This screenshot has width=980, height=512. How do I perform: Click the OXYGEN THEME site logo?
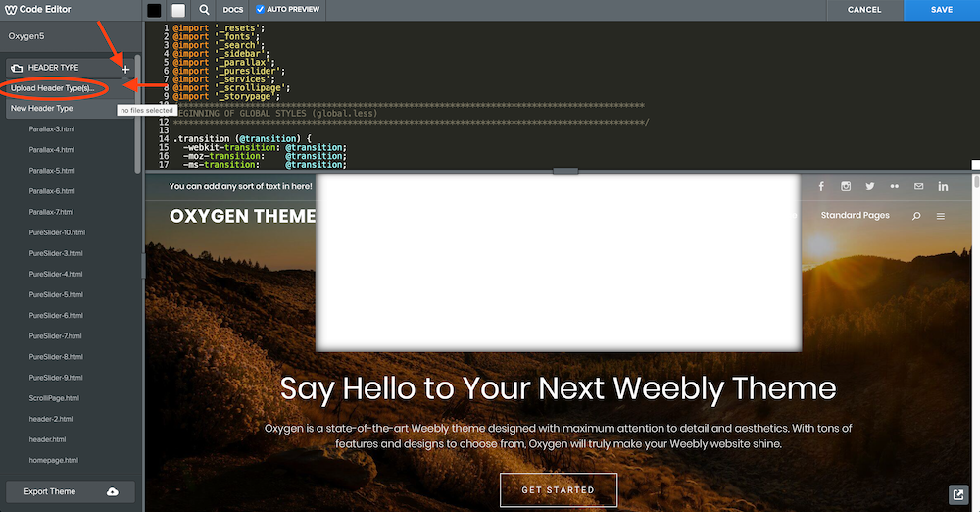click(242, 216)
